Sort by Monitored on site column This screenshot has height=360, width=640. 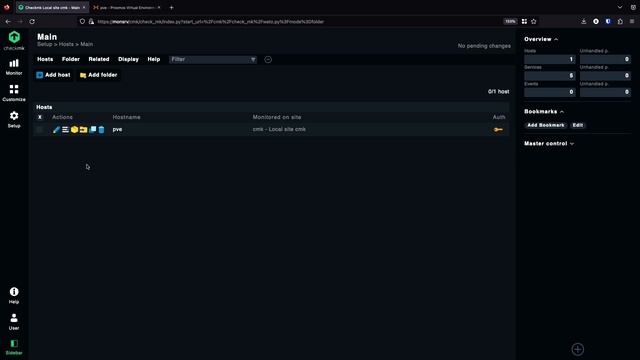277,117
